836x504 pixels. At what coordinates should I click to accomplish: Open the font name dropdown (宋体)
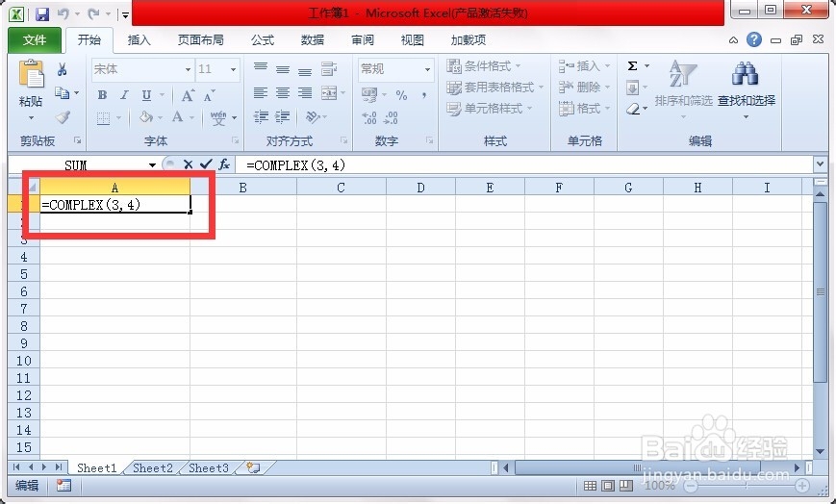point(188,70)
